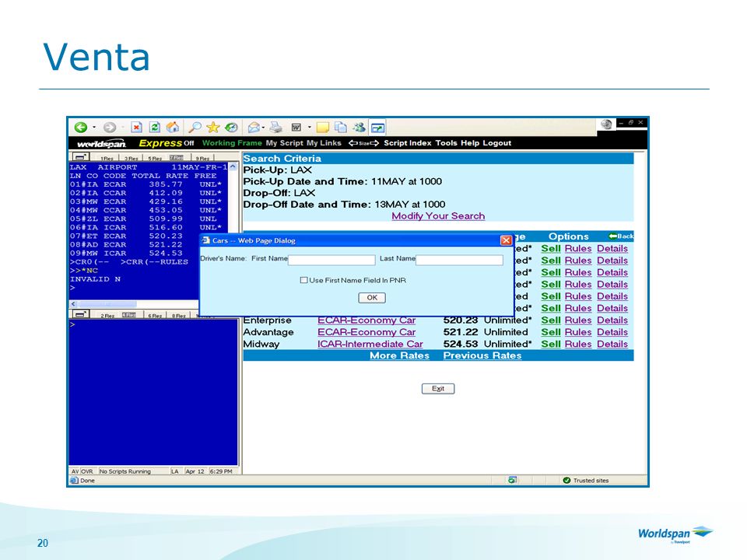Switch to the 1Res tab
The image size is (747, 560).
107,158
